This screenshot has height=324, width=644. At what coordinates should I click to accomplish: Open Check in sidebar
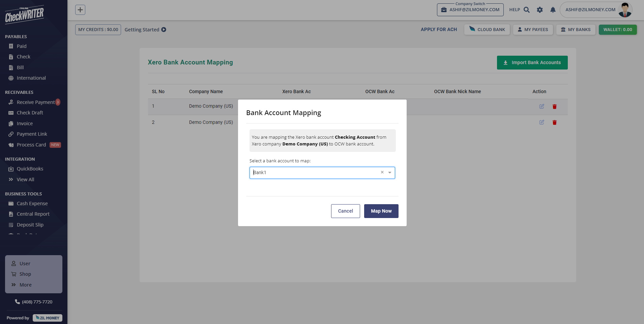tap(24, 57)
